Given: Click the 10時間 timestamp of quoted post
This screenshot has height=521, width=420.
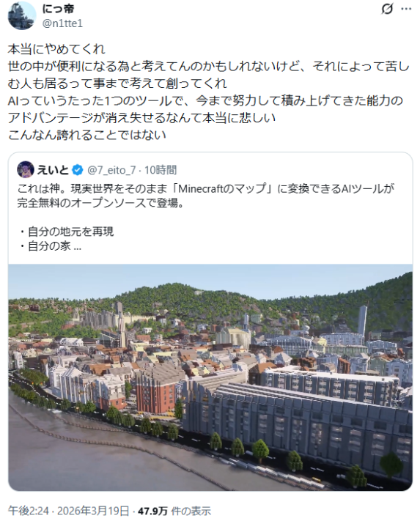Looking at the screenshot, I should point(161,170).
